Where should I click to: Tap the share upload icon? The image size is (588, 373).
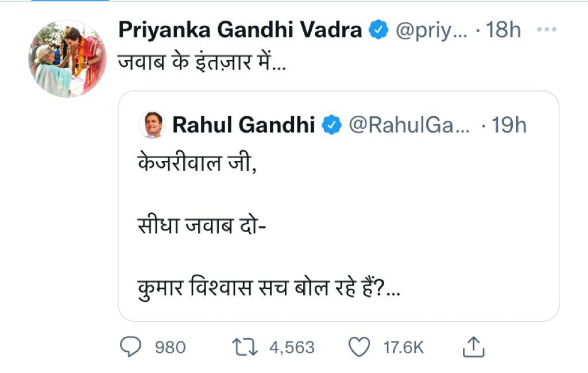click(474, 347)
